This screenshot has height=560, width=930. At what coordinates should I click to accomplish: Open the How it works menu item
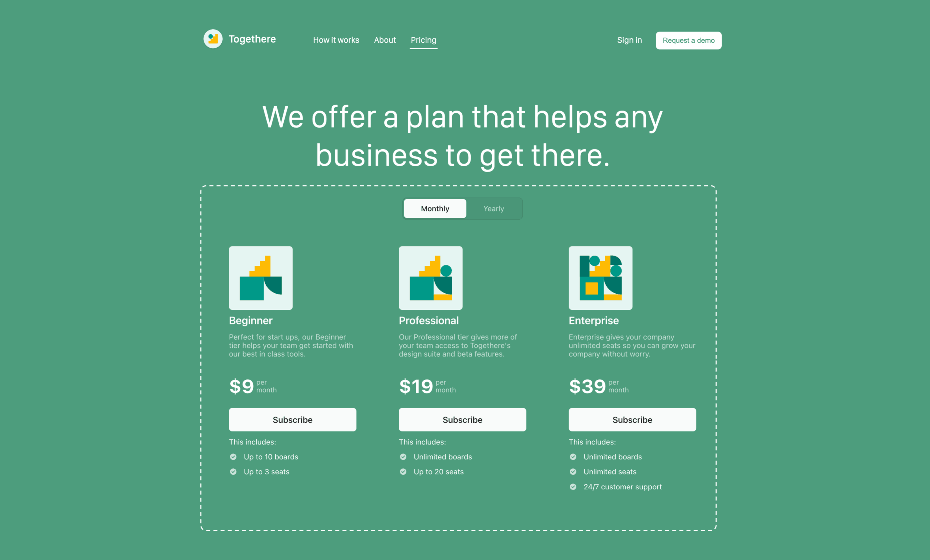coord(335,40)
